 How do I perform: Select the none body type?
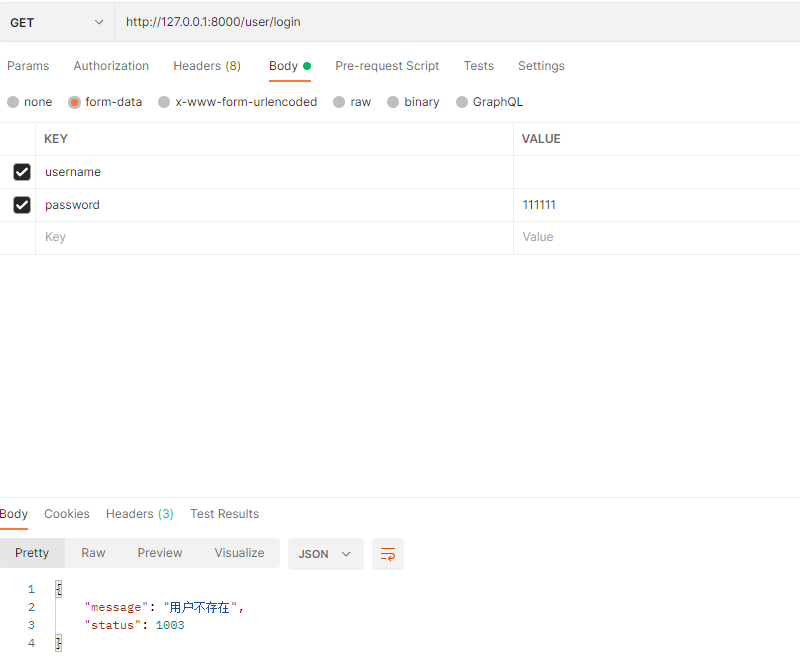click(13, 102)
